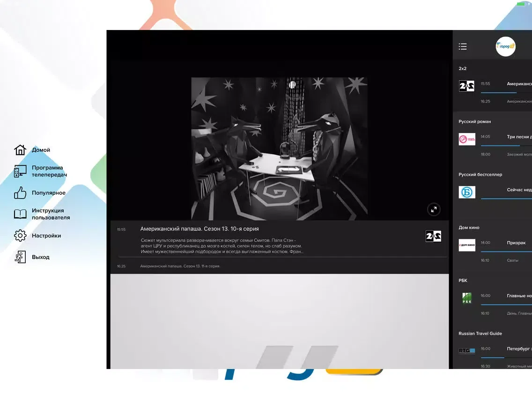Select the 16:00 Петербург program
532x399 pixels.
click(506, 348)
